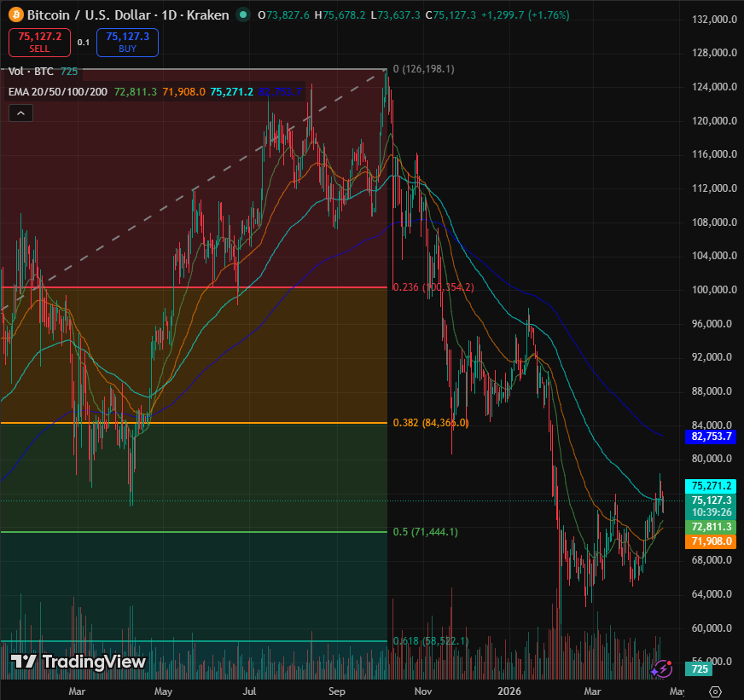Click the red 75,127.2 SELL button
This screenshot has height=700, width=744.
pos(39,43)
